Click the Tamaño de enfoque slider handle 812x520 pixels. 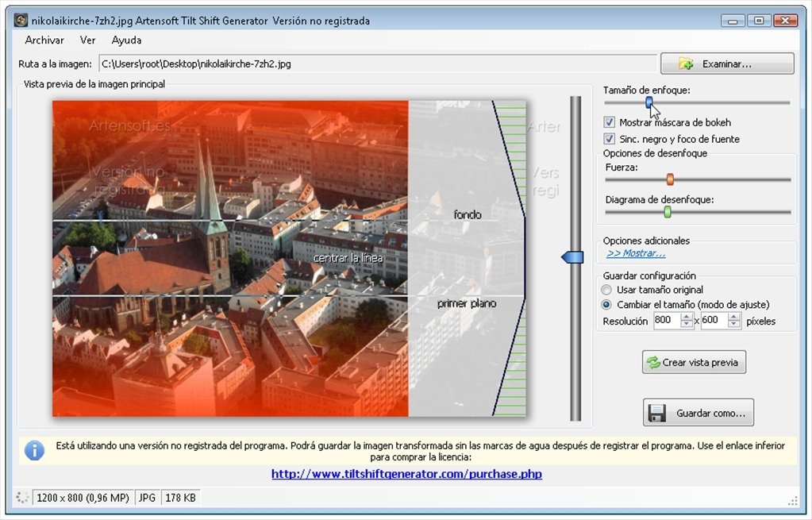pyautogui.click(x=648, y=102)
